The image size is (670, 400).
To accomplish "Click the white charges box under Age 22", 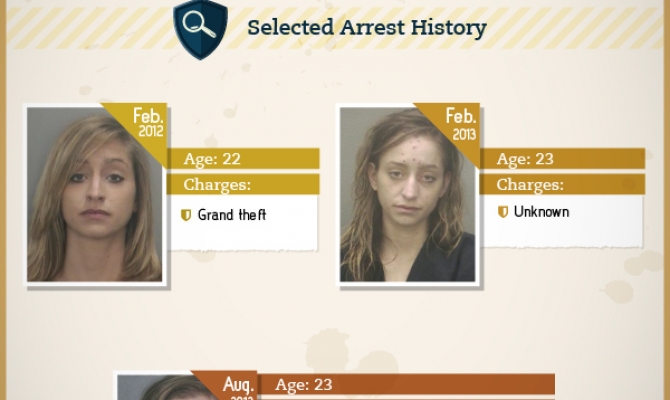I will pyautogui.click(x=243, y=222).
